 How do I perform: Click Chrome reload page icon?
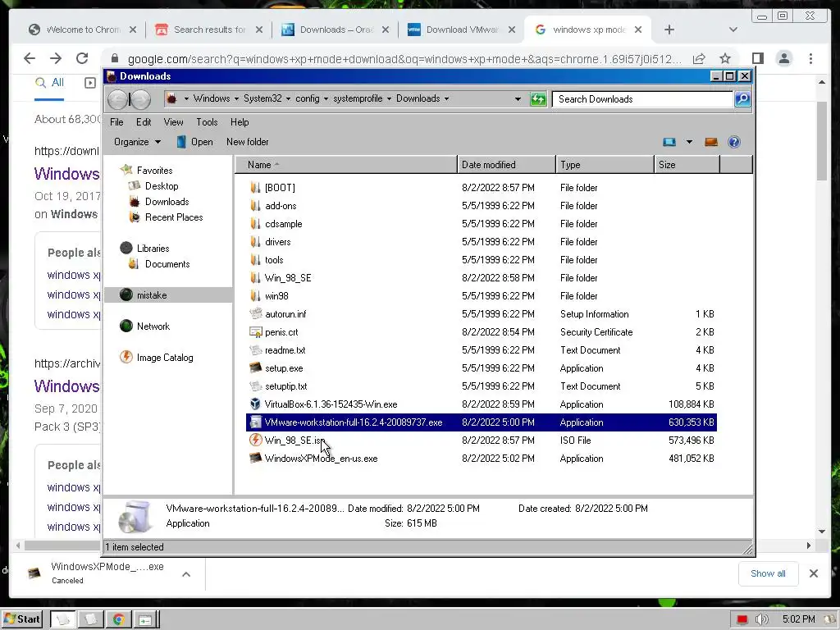(x=82, y=58)
